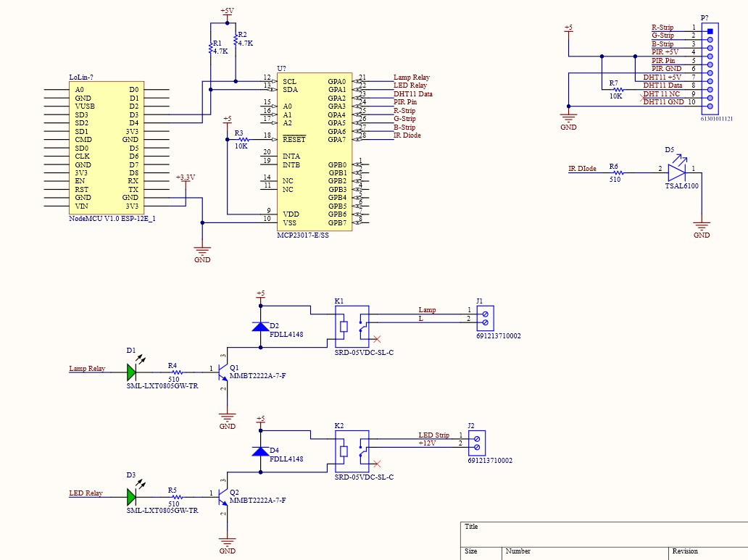This screenshot has height=560, width=748.
Task: Click the flyback diode D4 symbol
Action: 260,451
